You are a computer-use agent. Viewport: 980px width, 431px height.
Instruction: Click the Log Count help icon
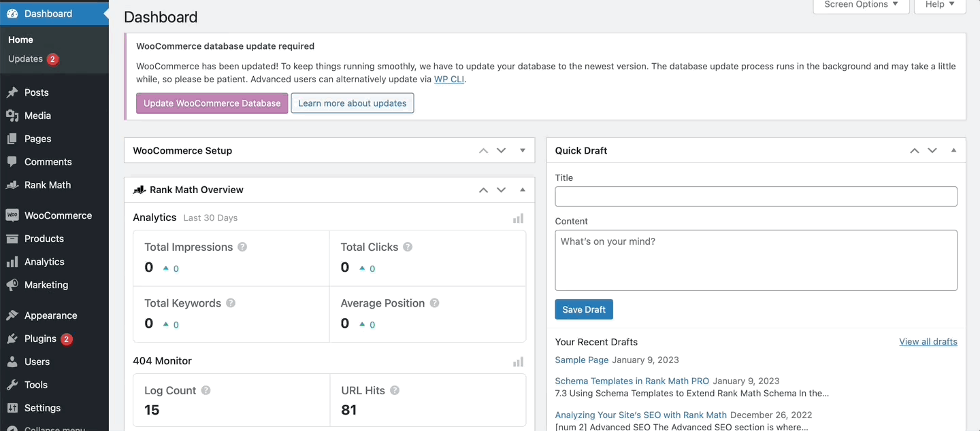pos(206,390)
